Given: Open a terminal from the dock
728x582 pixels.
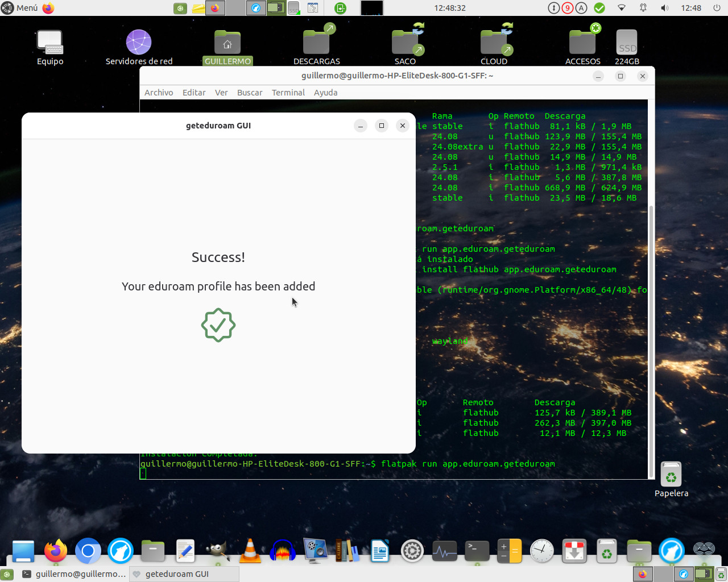Looking at the screenshot, I should tap(477, 551).
